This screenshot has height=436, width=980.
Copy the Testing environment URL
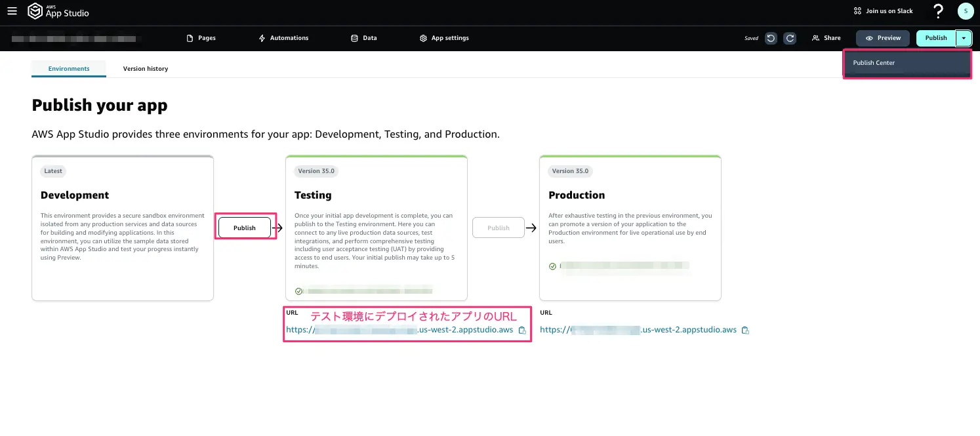522,330
